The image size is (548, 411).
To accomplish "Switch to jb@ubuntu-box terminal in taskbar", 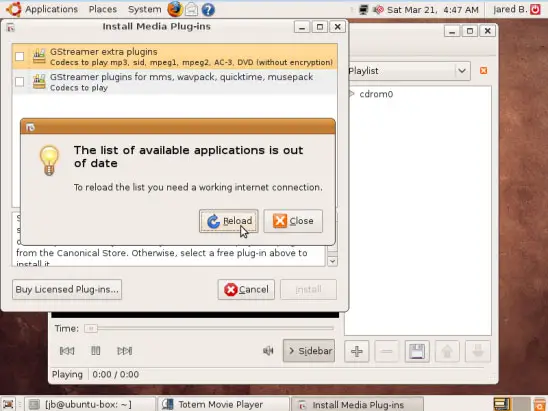I will pyautogui.click(x=90, y=404).
